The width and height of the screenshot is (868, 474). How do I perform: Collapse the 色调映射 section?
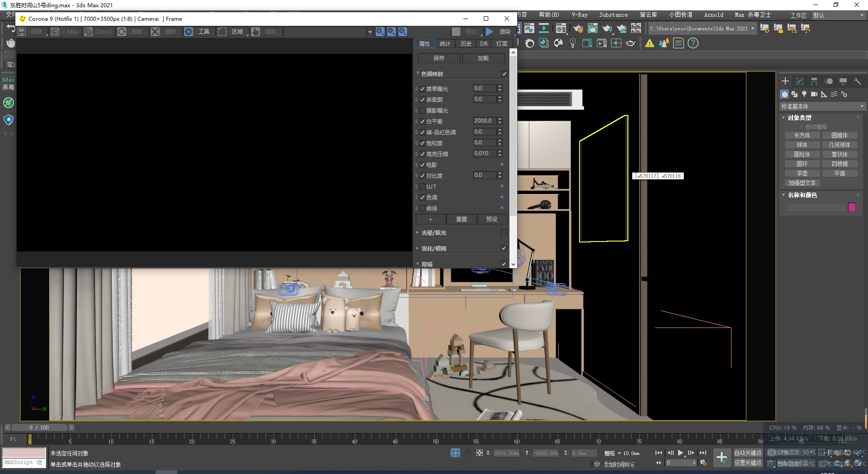tap(418, 73)
